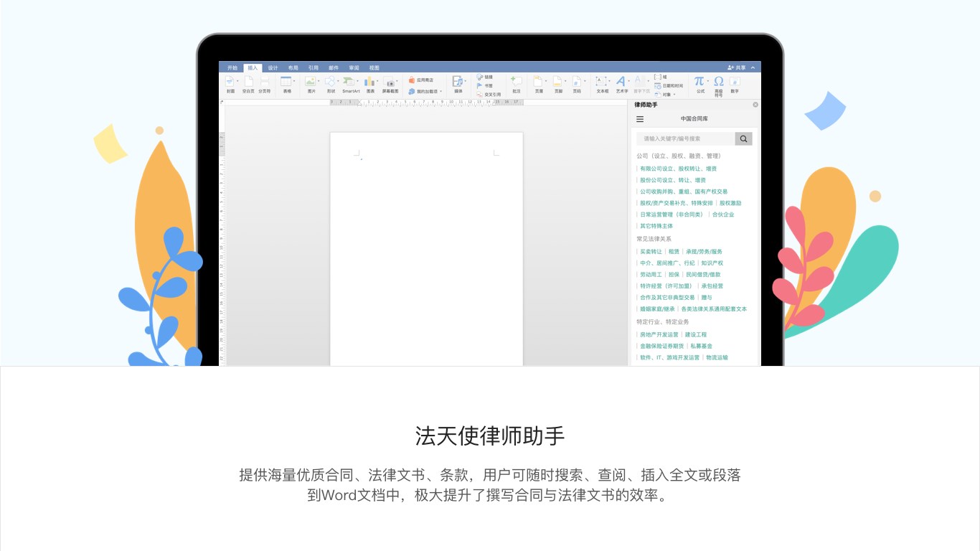Click the WordArt (艺术字) icon
980x551 pixels.
(620, 82)
